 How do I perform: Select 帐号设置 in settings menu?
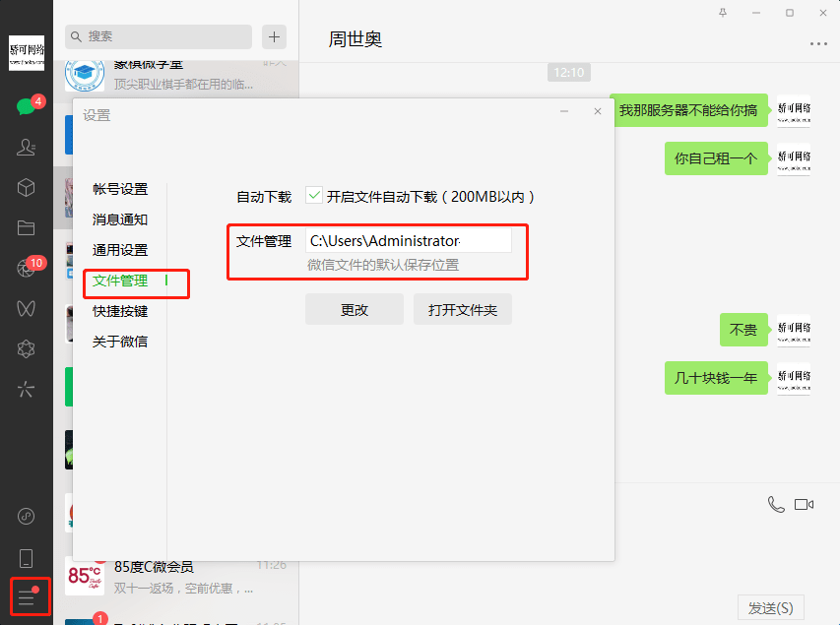click(x=120, y=189)
